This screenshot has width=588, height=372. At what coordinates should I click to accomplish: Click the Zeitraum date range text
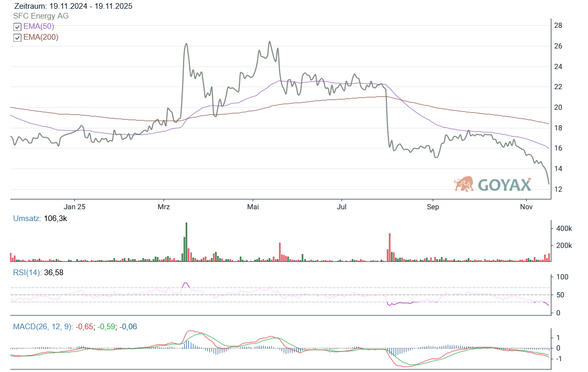[x=73, y=6]
